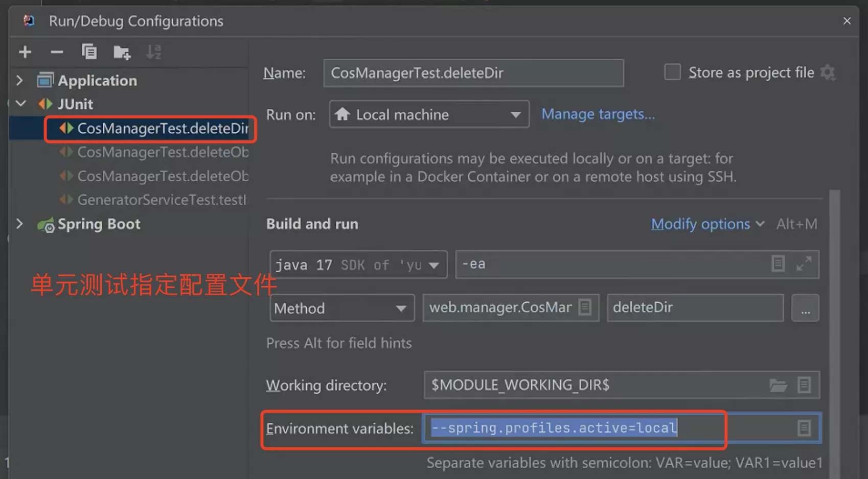
Task: Create a new configuration folder
Action: 122,52
